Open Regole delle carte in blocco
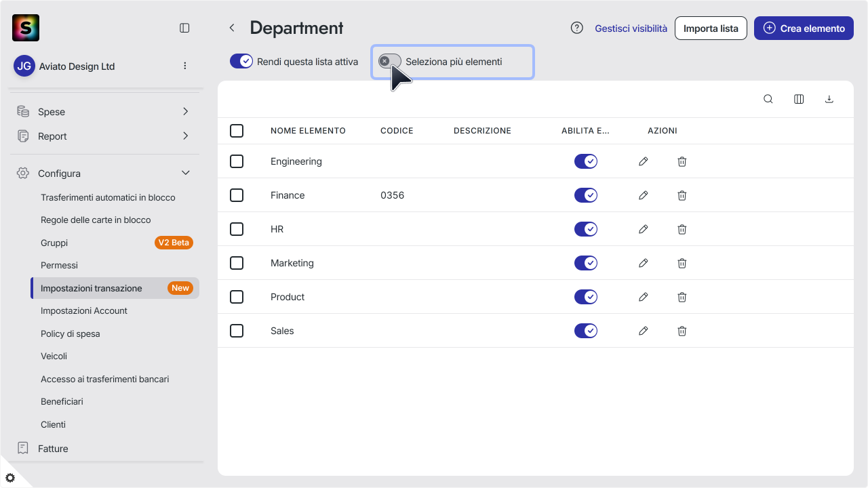This screenshot has width=868, height=488. (x=96, y=220)
